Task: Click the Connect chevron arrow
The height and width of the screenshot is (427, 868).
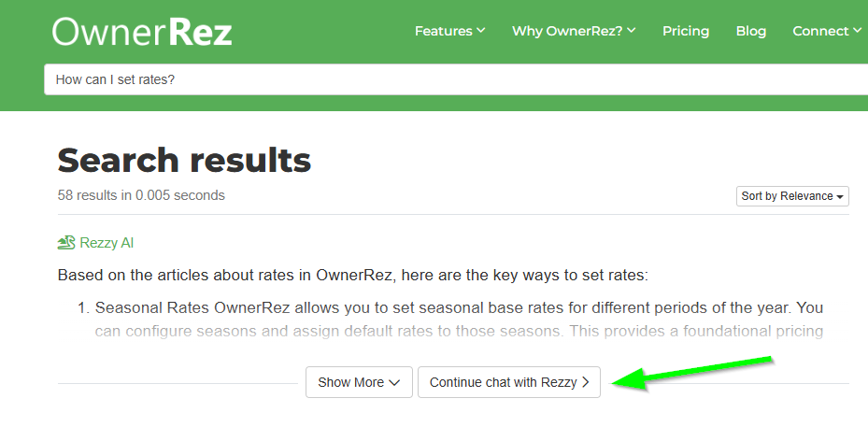Action: pos(858,31)
